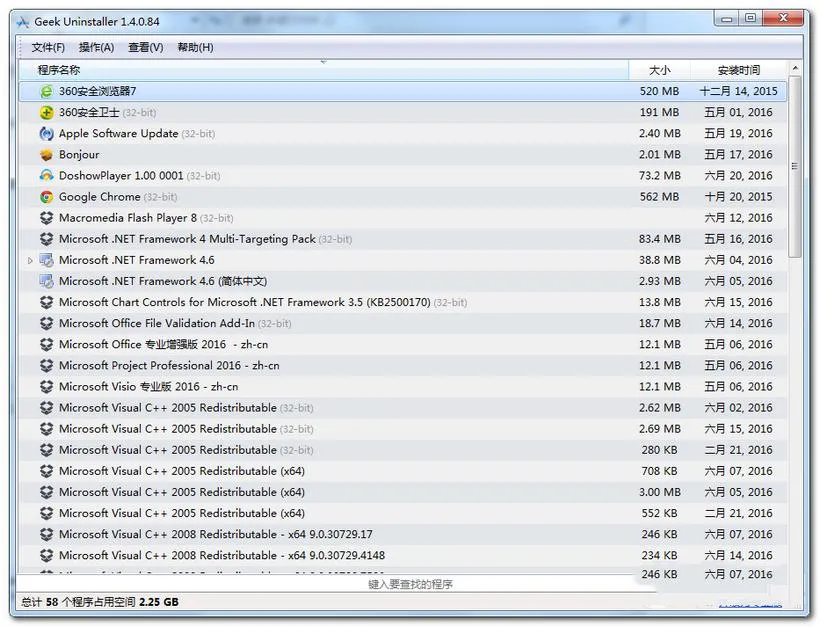
Task: Select Microsoft Visio 专业版 2016 row
Action: [403, 386]
